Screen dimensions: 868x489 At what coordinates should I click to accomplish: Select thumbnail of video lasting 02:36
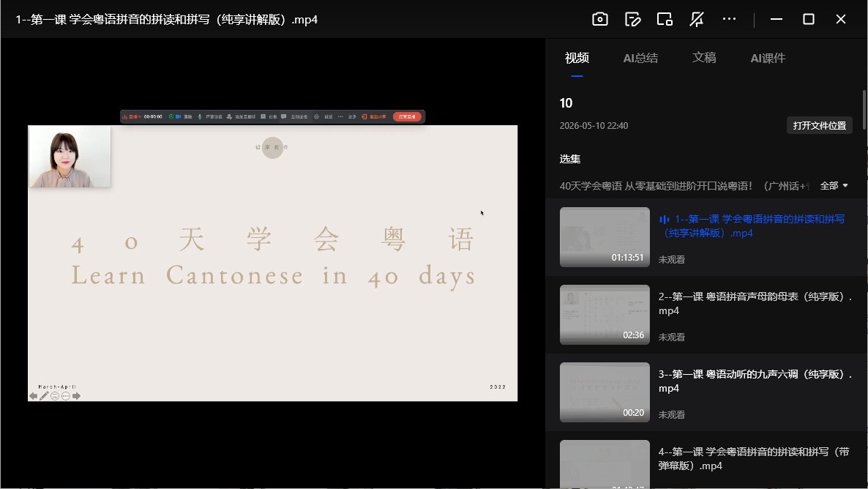(605, 315)
